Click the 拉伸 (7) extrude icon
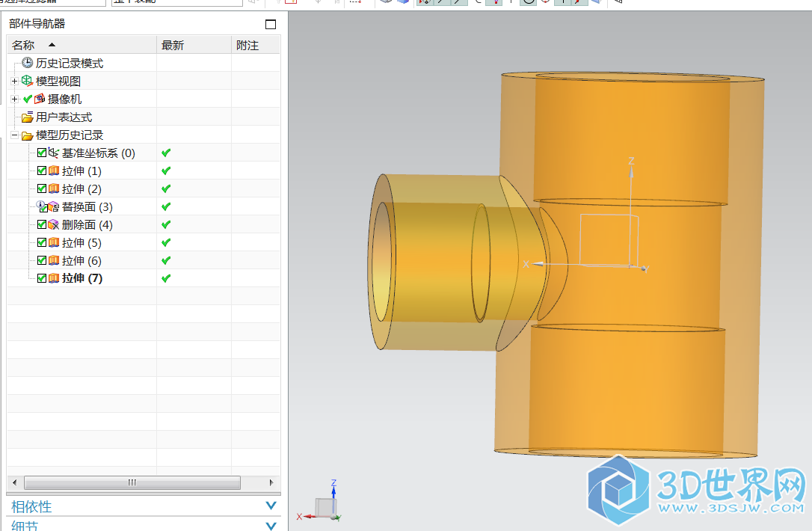Image resolution: width=812 pixels, height=531 pixels. point(54,279)
